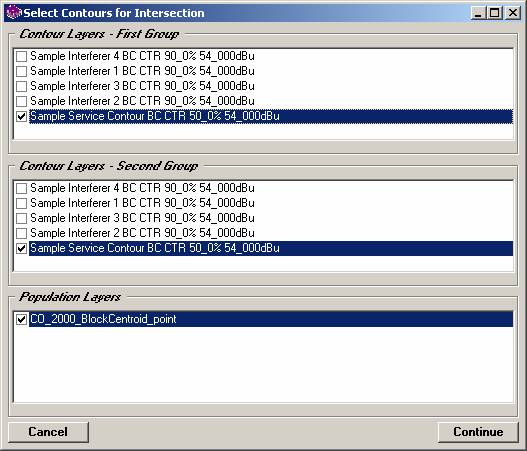This screenshot has width=527, height=451.
Task: Click the Cancel button
Action: (x=48, y=432)
